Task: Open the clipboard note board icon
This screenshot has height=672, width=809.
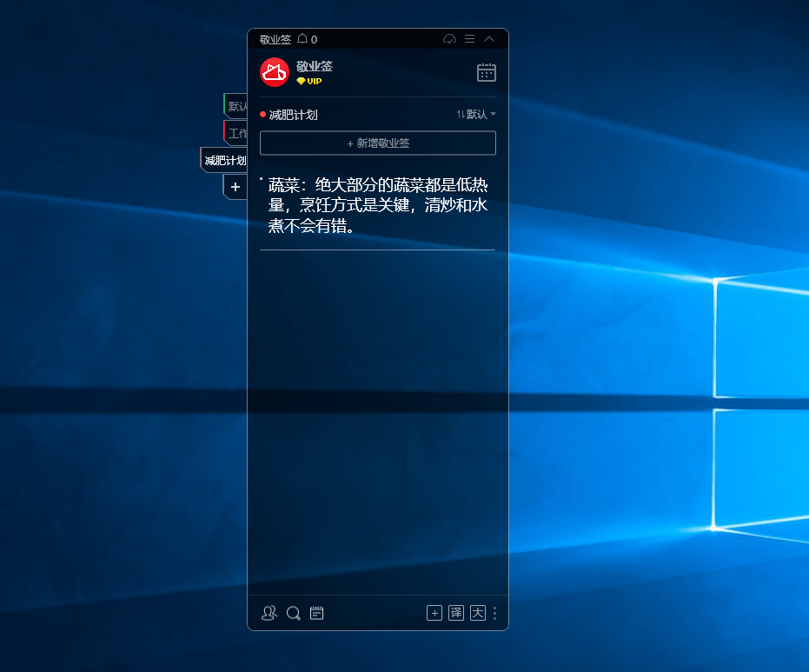Action: tap(316, 613)
